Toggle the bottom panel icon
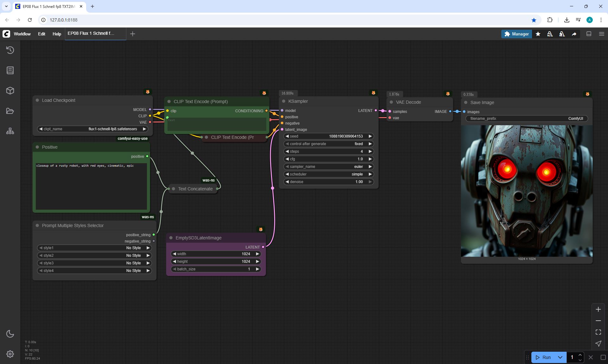 pos(589,34)
